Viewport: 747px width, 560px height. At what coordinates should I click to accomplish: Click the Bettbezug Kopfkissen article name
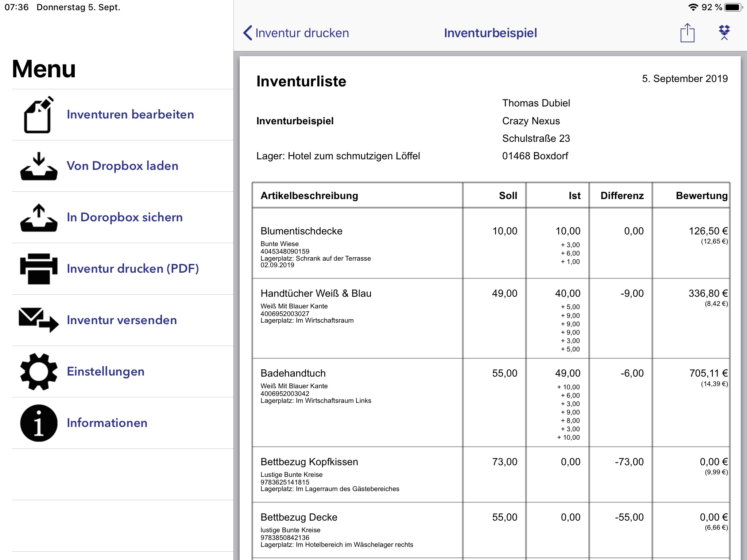click(x=309, y=462)
